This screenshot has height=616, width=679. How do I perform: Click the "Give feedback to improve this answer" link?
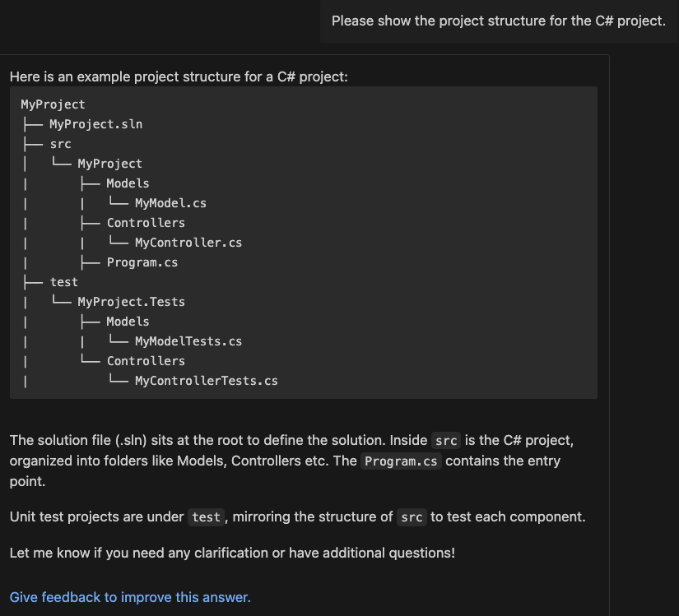130,597
